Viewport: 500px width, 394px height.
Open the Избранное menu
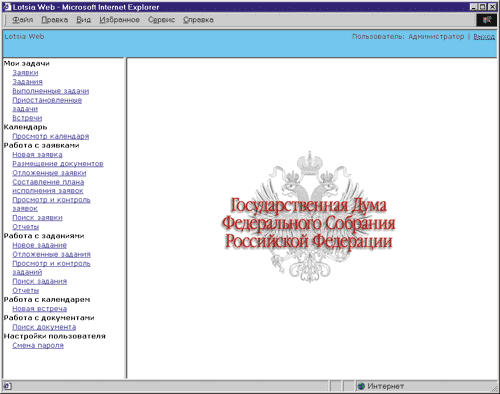[119, 20]
